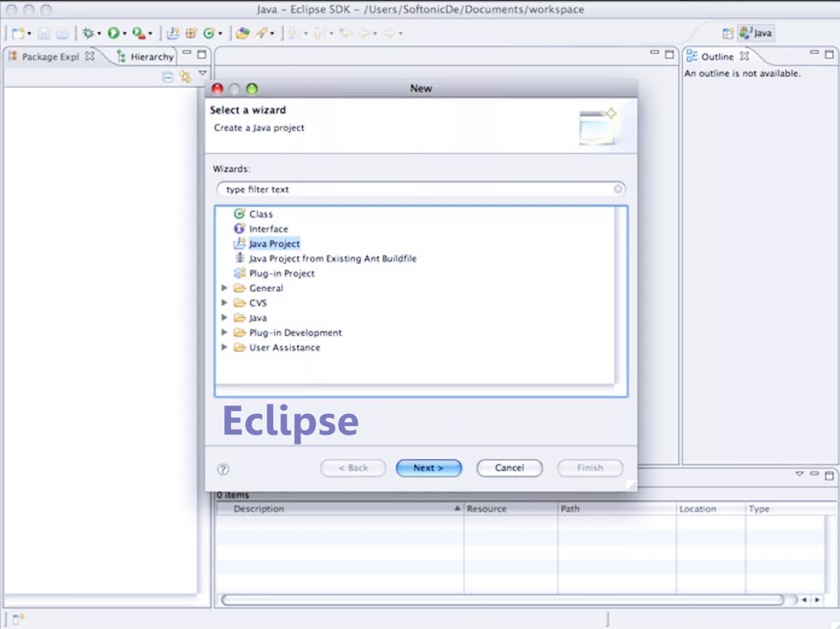Screen dimensions: 840x629
Task: Open the Run dropdown arrow
Action: pyautogui.click(x=125, y=34)
